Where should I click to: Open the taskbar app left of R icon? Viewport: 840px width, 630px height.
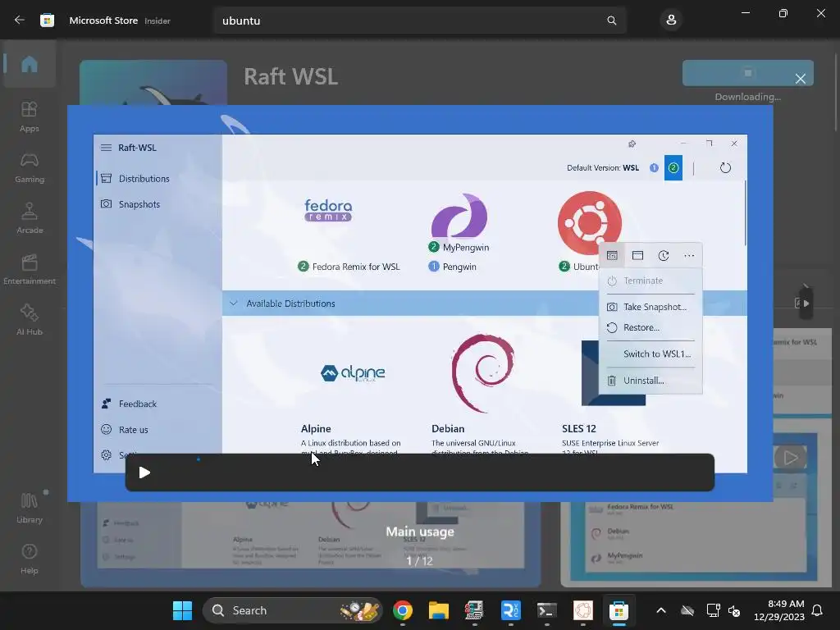click(x=474, y=610)
